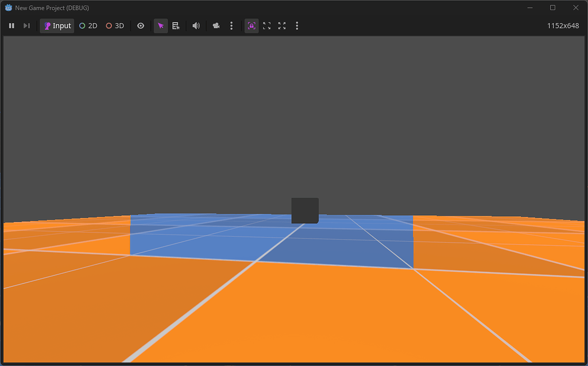Toggle the embedded game focus icon
Image resolution: width=588 pixels, height=366 pixels.
pyautogui.click(x=251, y=25)
